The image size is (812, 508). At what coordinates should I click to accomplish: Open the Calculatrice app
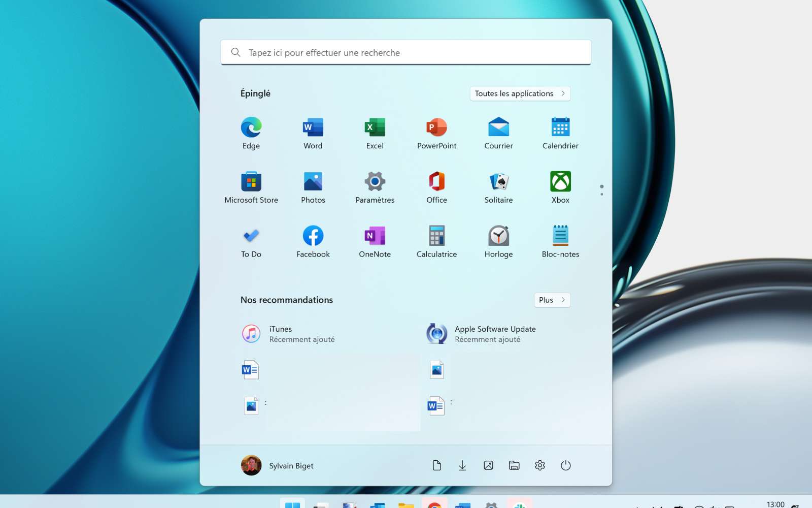point(437,242)
